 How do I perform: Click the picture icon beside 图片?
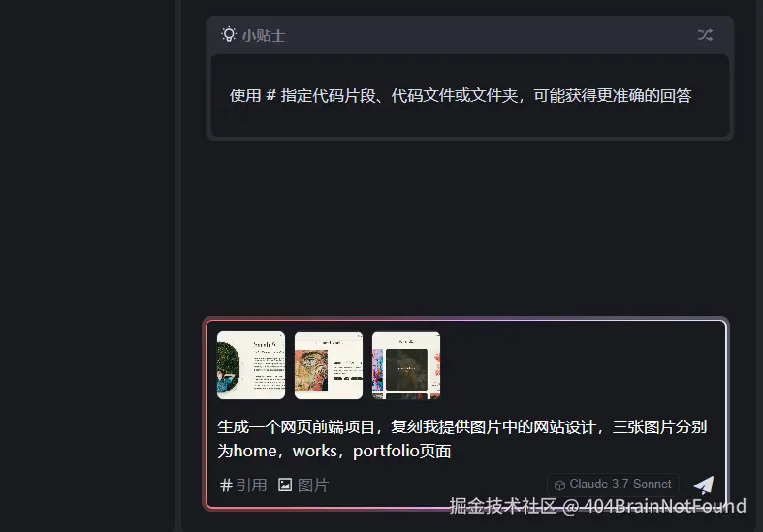click(285, 485)
